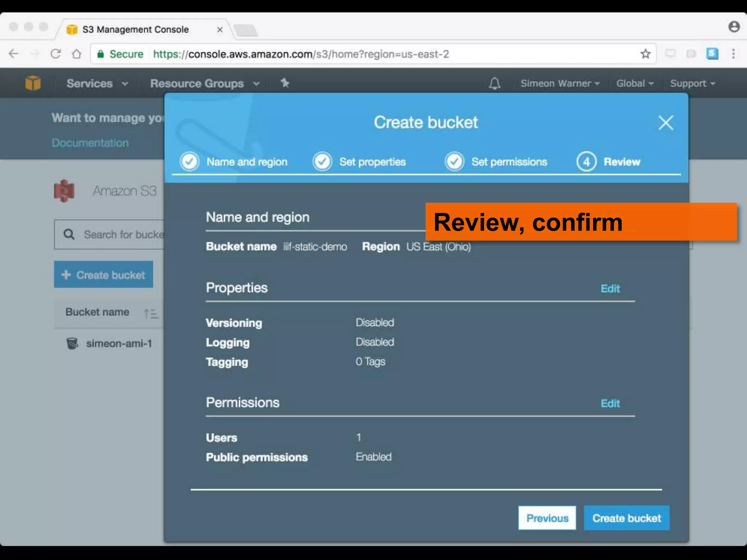
Task: Go to Set properties step
Action: [x=359, y=162]
